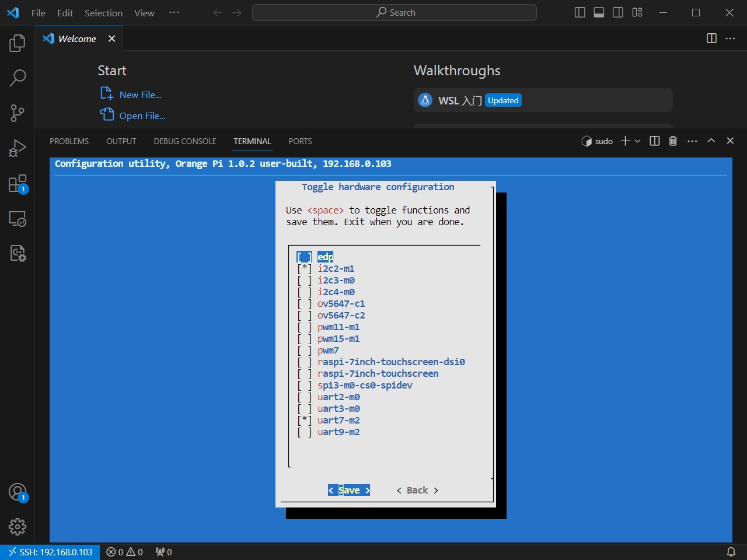Open the title bar overflow menu
Viewport: 747px width, 560px height.
click(174, 12)
